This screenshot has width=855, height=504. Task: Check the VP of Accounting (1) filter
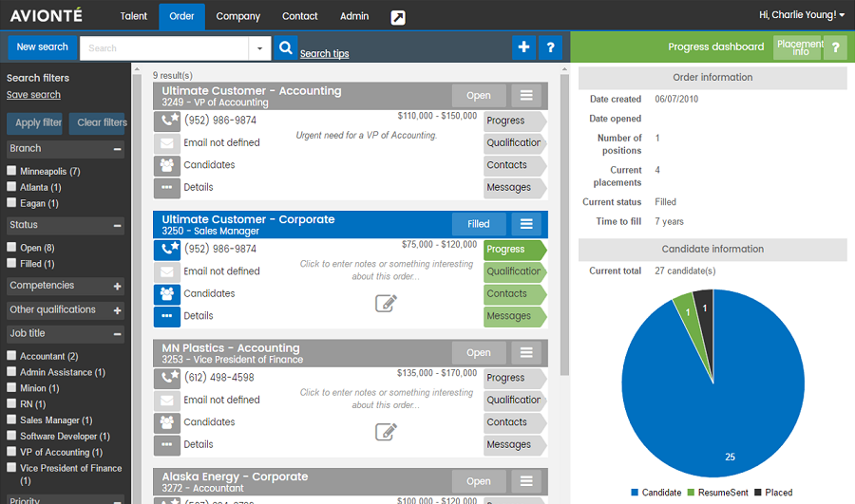pos(11,452)
